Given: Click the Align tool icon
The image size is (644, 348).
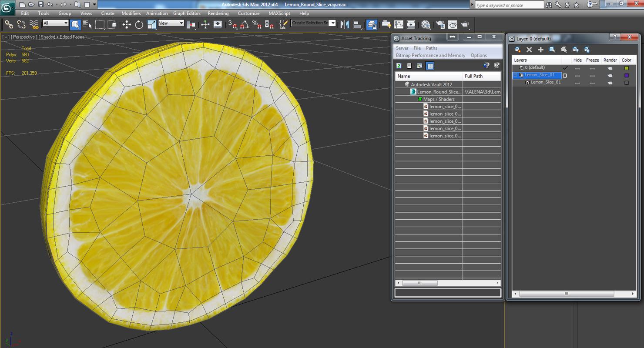Looking at the screenshot, I should (357, 25).
